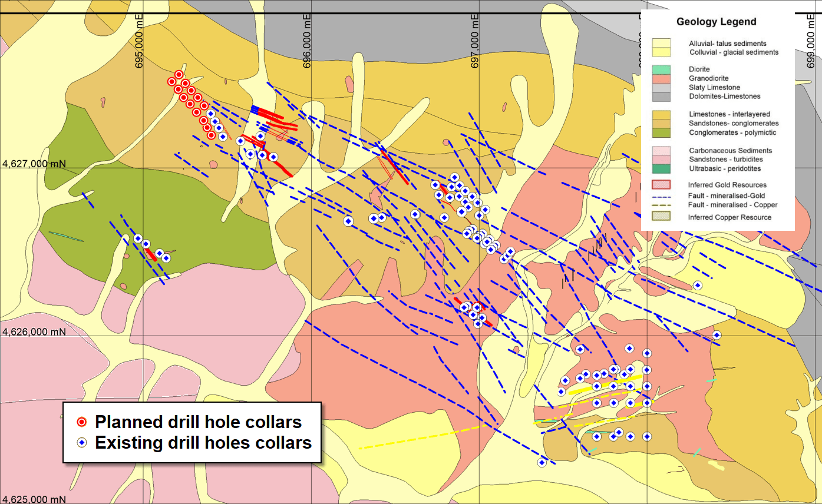Image resolution: width=822 pixels, height=504 pixels.
Task: Click the 'Inferred Copper Resource' legend label
Action: coord(729,217)
